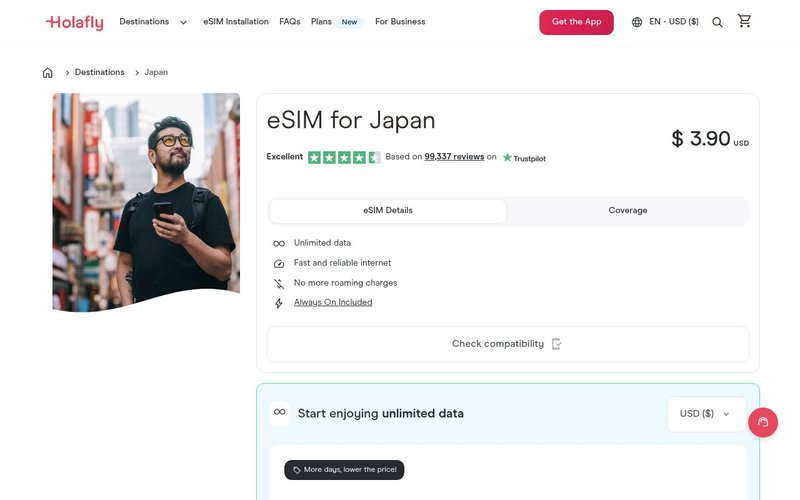
Task: Switch to the Coverage tab
Action: coord(628,211)
